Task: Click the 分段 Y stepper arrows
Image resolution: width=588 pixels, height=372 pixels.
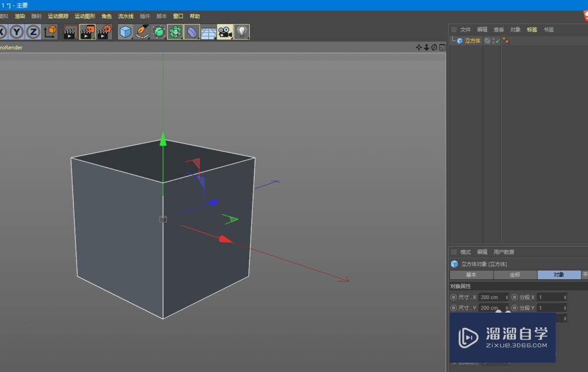Action: click(x=565, y=307)
